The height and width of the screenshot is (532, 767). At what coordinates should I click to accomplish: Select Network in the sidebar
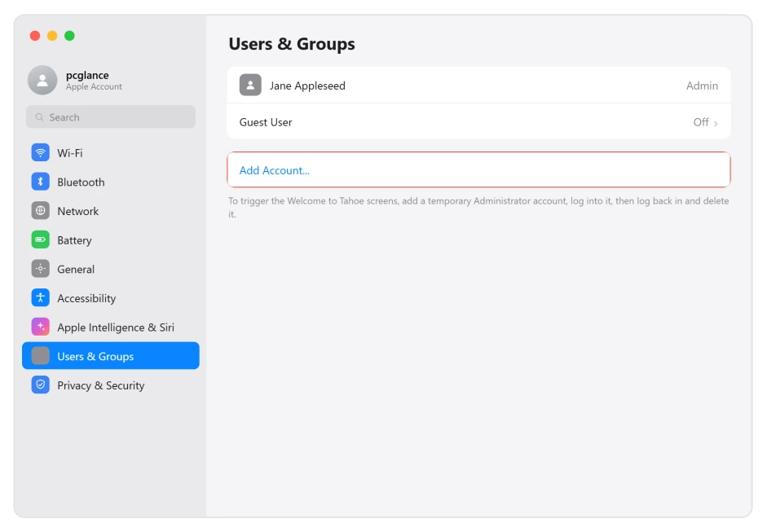tap(111, 211)
